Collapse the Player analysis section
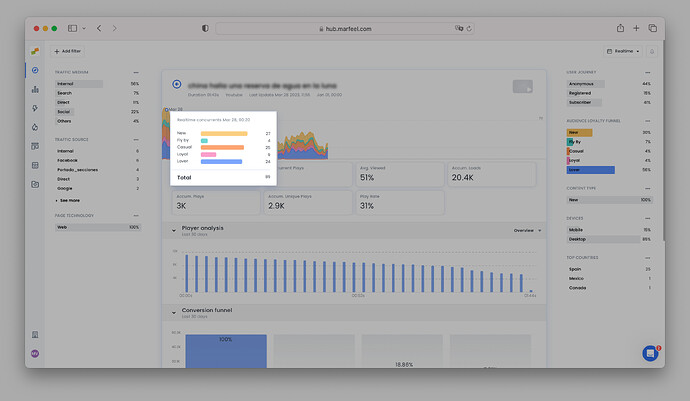The height and width of the screenshot is (401, 690). click(173, 229)
